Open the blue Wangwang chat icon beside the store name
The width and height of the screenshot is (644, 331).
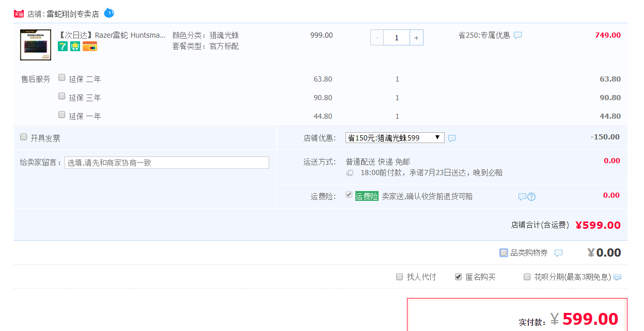tap(109, 12)
